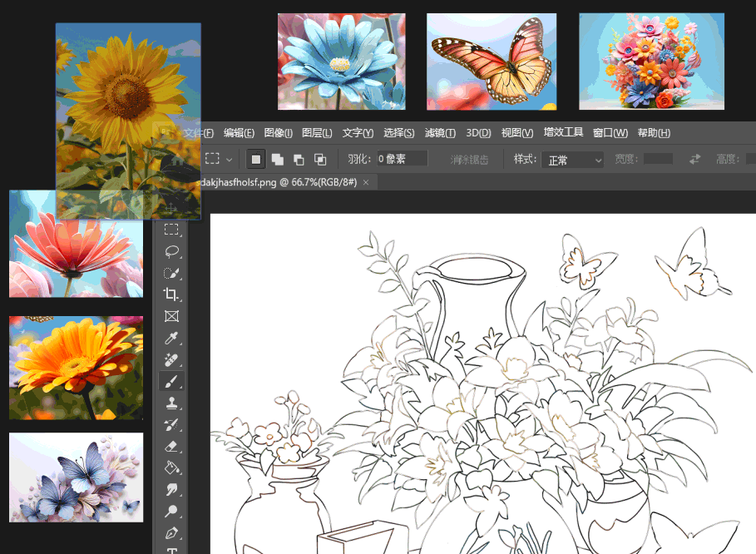
Task: Select the Eraser tool
Action: pos(172,447)
